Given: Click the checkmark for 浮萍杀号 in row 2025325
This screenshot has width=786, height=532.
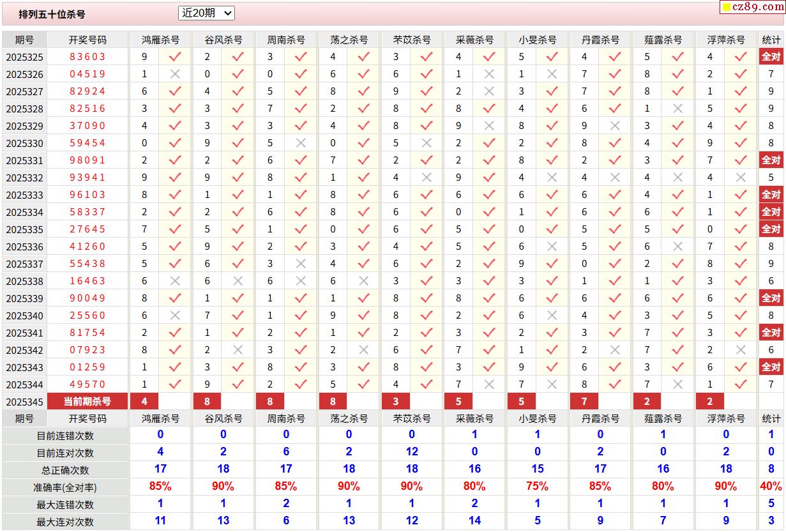Looking at the screenshot, I should [740, 57].
